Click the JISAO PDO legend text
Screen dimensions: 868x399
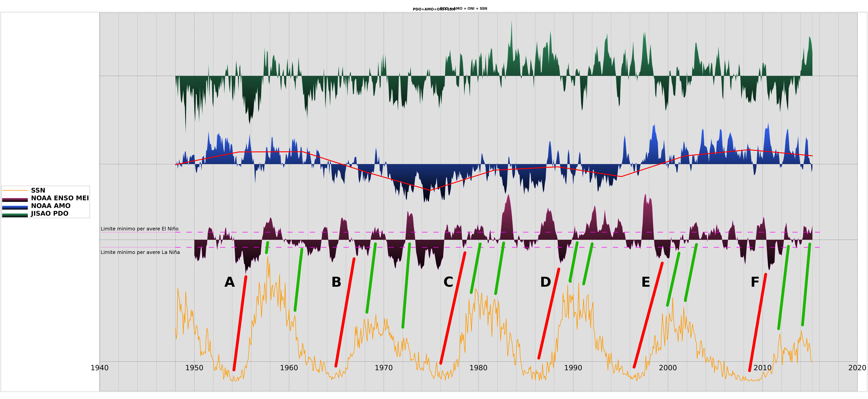[50, 214]
